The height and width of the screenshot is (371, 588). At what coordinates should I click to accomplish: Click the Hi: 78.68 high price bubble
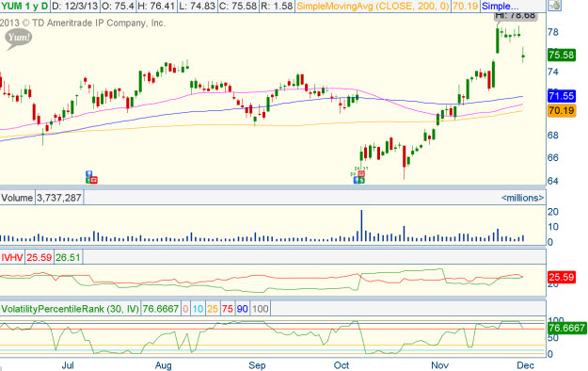click(x=516, y=16)
